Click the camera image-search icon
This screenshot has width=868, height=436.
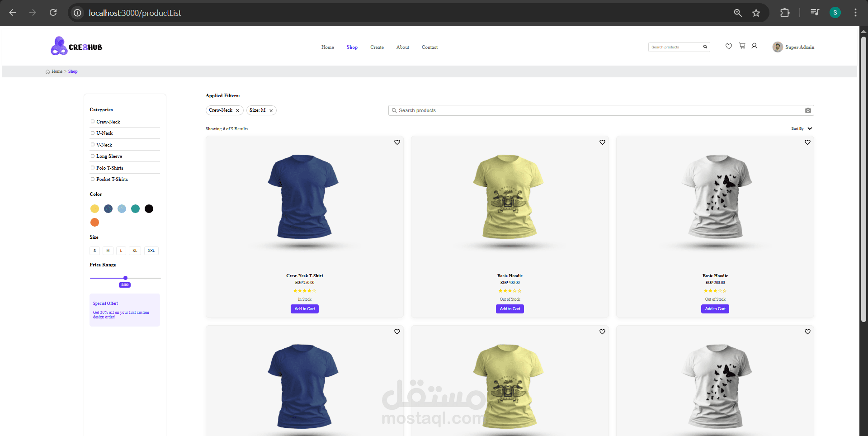pyautogui.click(x=808, y=110)
